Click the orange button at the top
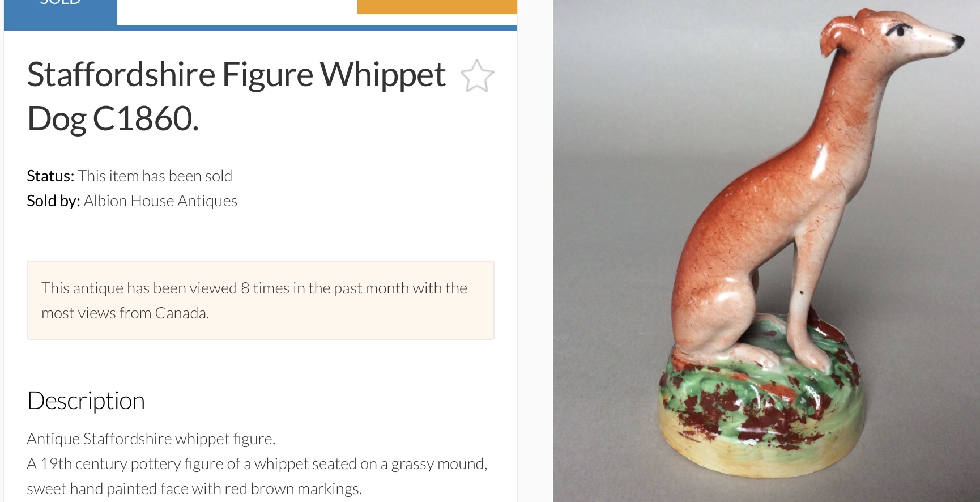 click(437, 7)
